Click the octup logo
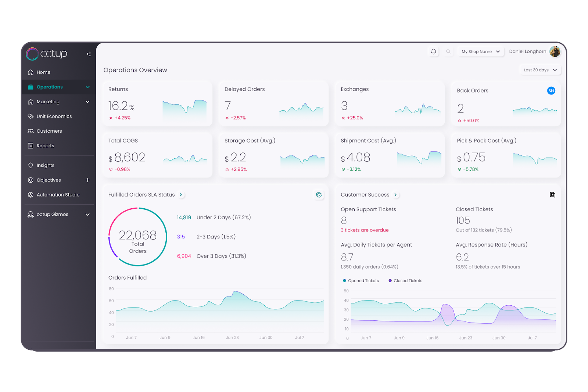This screenshot has width=588, height=392. pos(47,54)
